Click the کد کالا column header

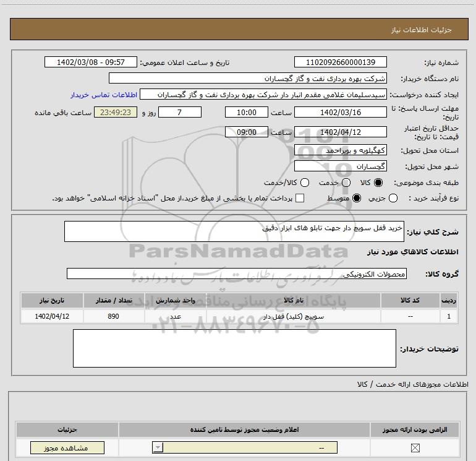click(x=410, y=300)
